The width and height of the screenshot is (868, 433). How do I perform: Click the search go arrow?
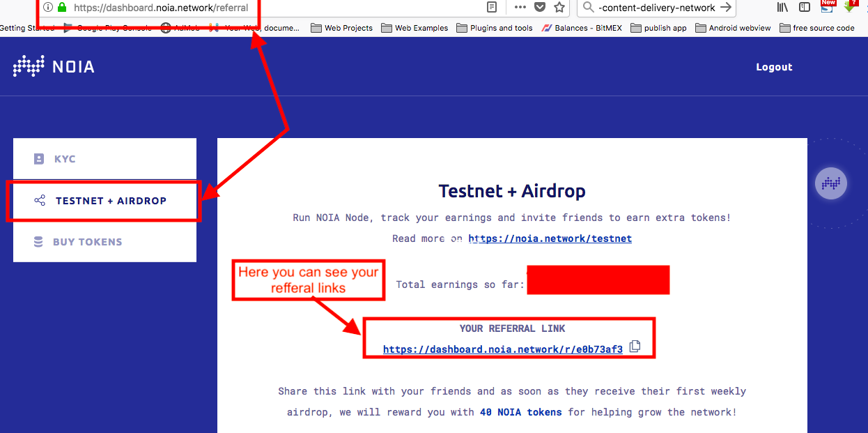pos(726,7)
